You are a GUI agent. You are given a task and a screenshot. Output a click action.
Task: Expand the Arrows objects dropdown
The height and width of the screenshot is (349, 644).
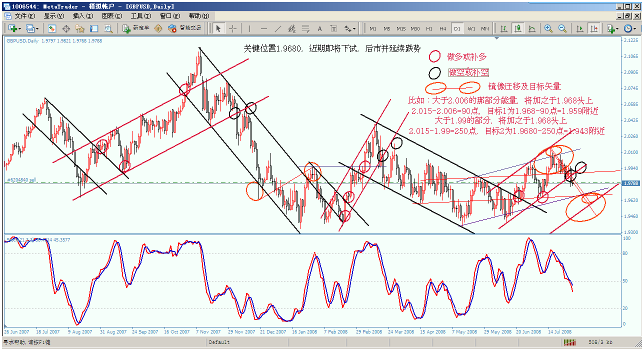tap(354, 28)
